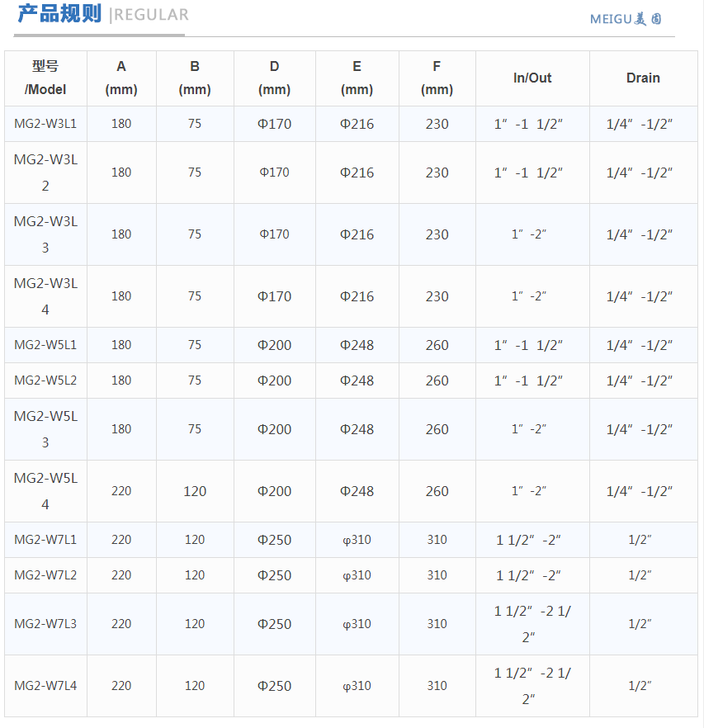Select the MG2-W3L1 model cell
The width and height of the screenshot is (704, 728).
[x=45, y=124]
